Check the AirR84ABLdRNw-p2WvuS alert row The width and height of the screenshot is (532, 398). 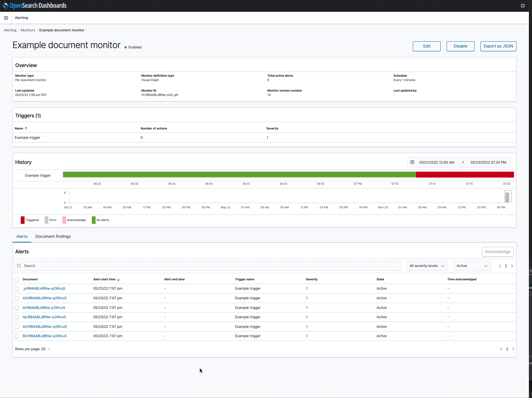[17, 308]
